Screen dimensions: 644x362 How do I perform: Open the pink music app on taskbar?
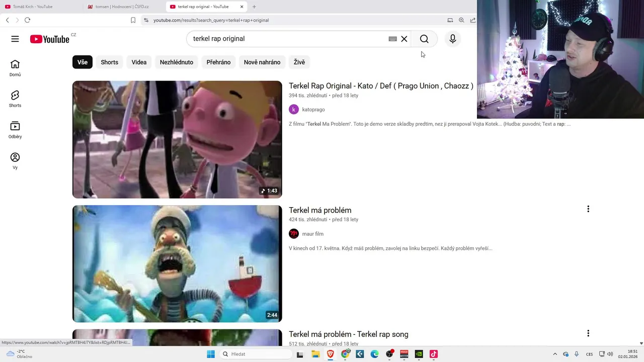pos(434,354)
